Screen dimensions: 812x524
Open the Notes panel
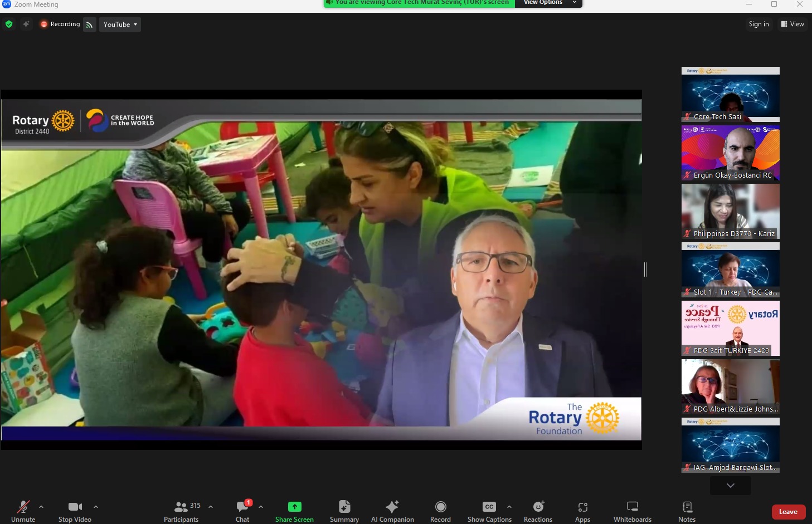tap(687, 511)
